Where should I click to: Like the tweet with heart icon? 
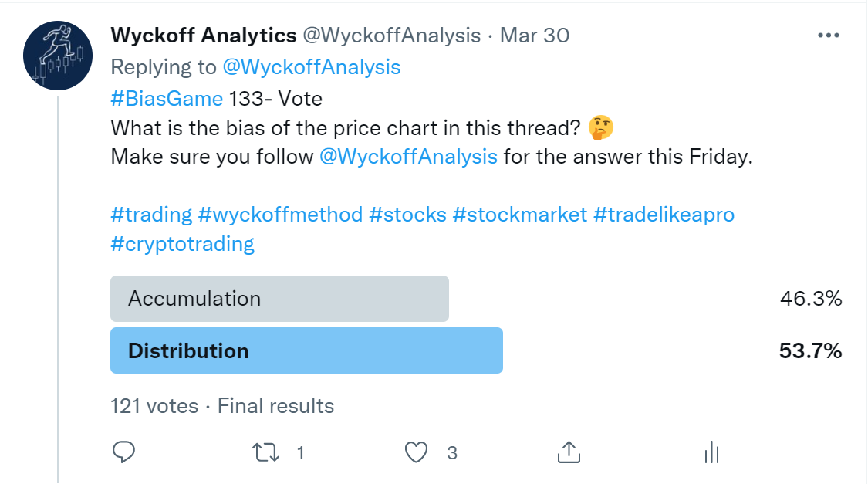416,452
